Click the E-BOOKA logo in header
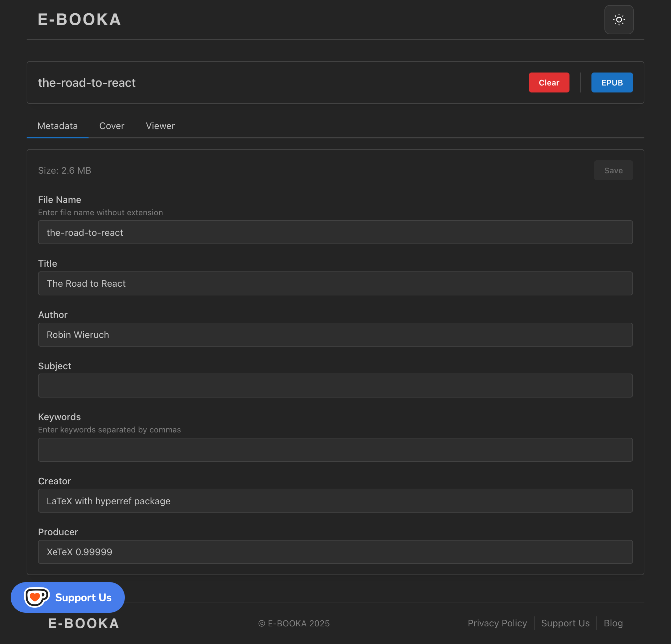 point(80,20)
